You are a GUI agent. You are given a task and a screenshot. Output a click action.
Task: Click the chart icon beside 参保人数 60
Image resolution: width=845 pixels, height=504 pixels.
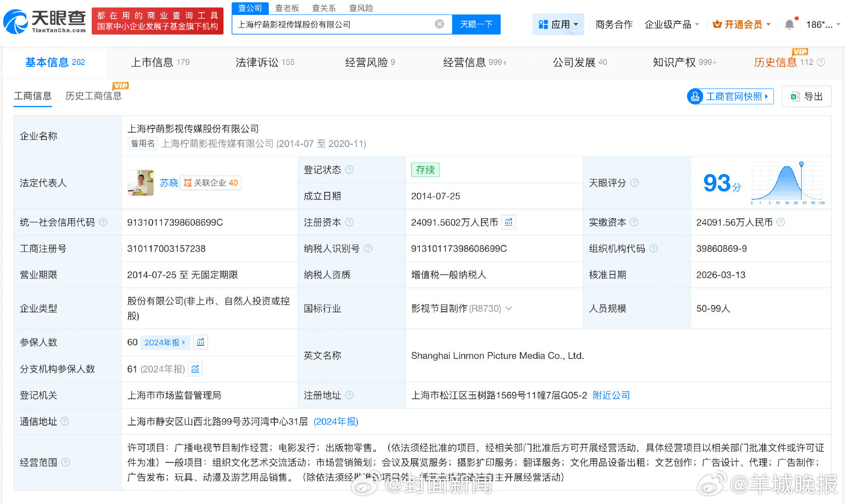click(x=201, y=342)
